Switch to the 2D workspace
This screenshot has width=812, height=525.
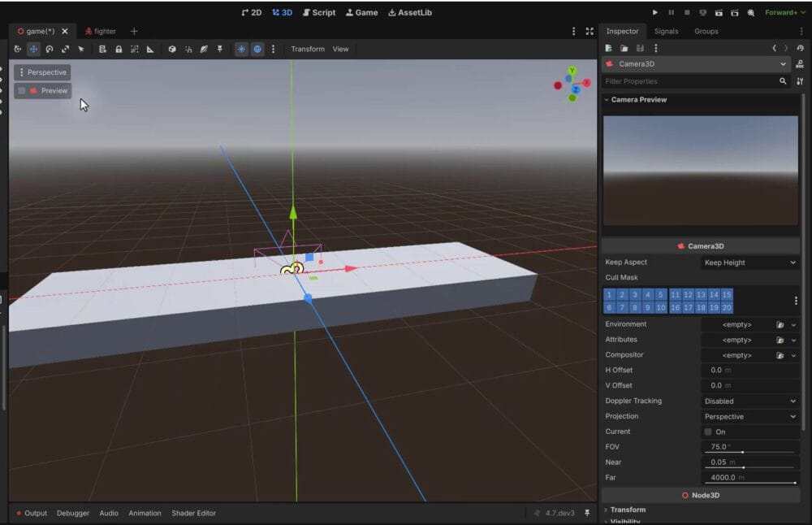tap(252, 12)
